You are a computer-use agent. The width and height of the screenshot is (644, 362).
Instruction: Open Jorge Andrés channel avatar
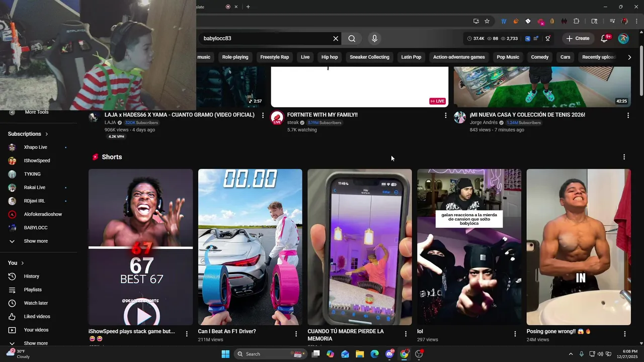click(x=460, y=118)
